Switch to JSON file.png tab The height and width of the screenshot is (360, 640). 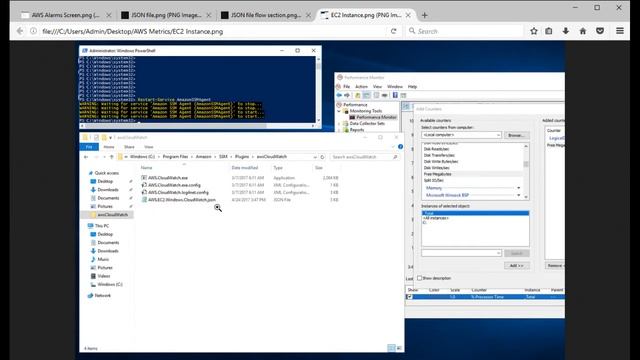(165, 15)
